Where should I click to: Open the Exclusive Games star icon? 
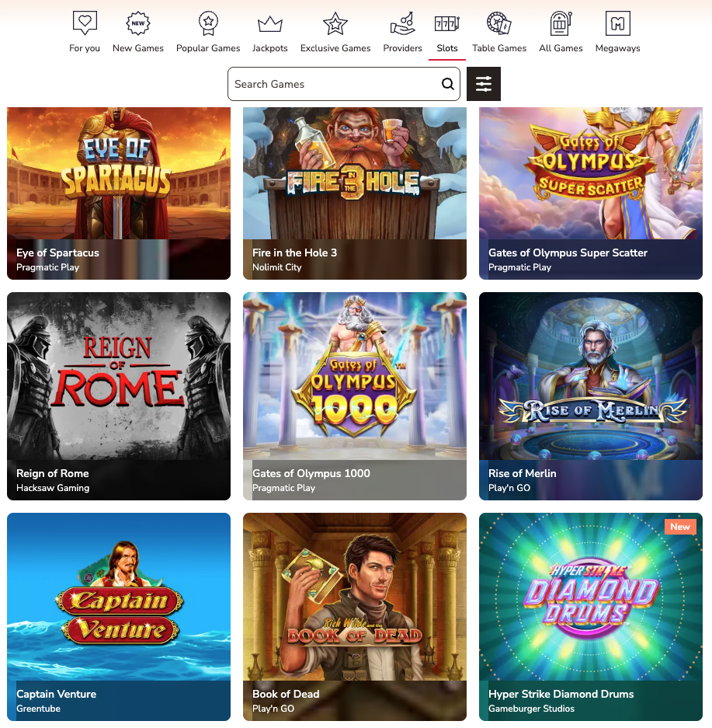[335, 23]
